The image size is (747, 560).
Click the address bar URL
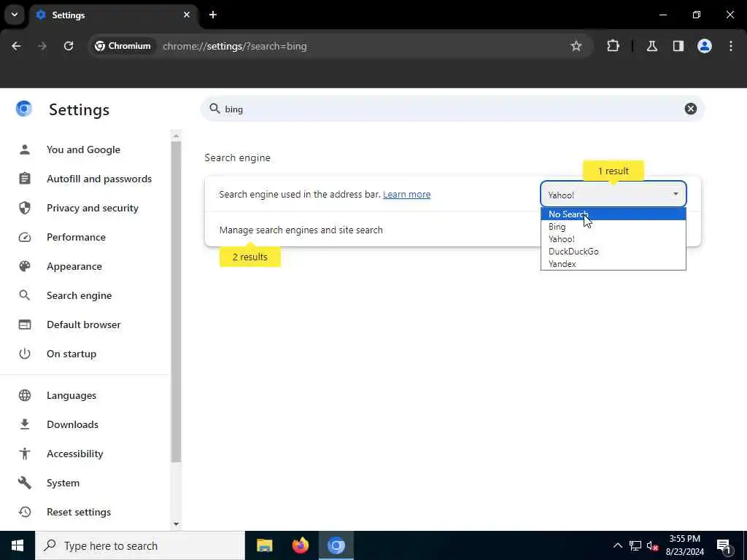(234, 46)
